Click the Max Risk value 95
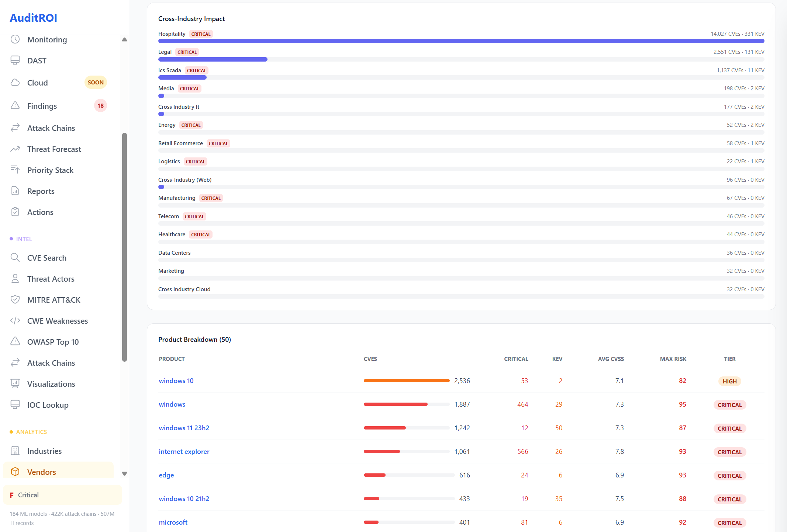Image resolution: width=787 pixels, height=532 pixels. (682, 404)
